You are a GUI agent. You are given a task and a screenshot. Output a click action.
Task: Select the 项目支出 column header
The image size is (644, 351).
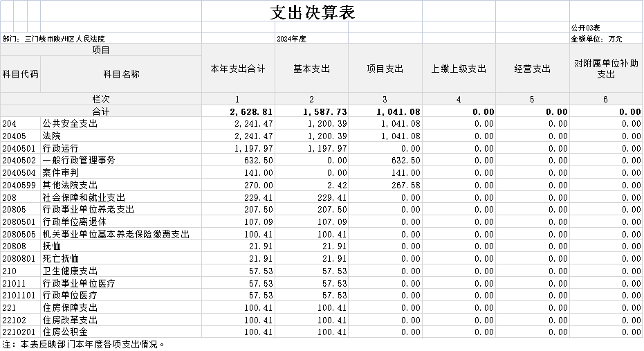[x=385, y=69]
